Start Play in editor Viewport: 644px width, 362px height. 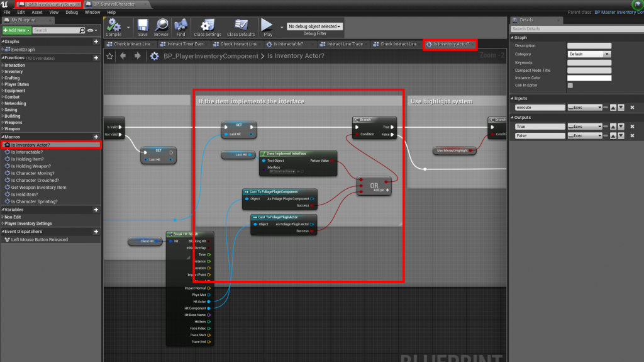tap(267, 28)
